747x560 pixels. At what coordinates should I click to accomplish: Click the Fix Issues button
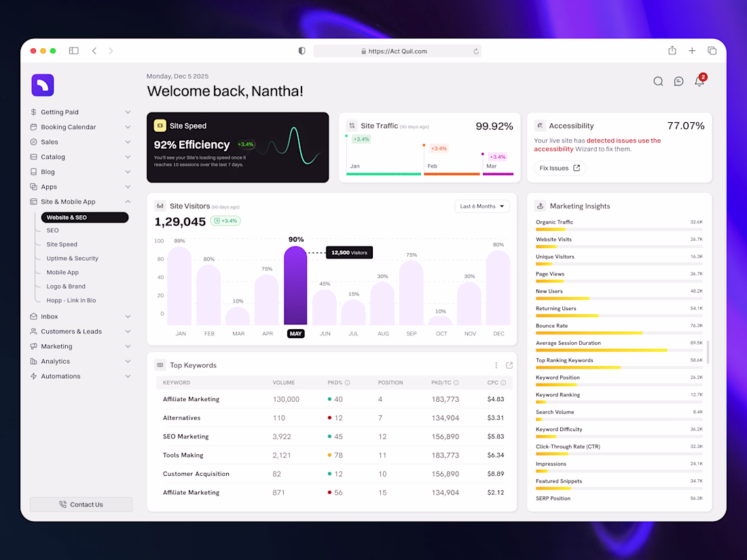coord(560,168)
